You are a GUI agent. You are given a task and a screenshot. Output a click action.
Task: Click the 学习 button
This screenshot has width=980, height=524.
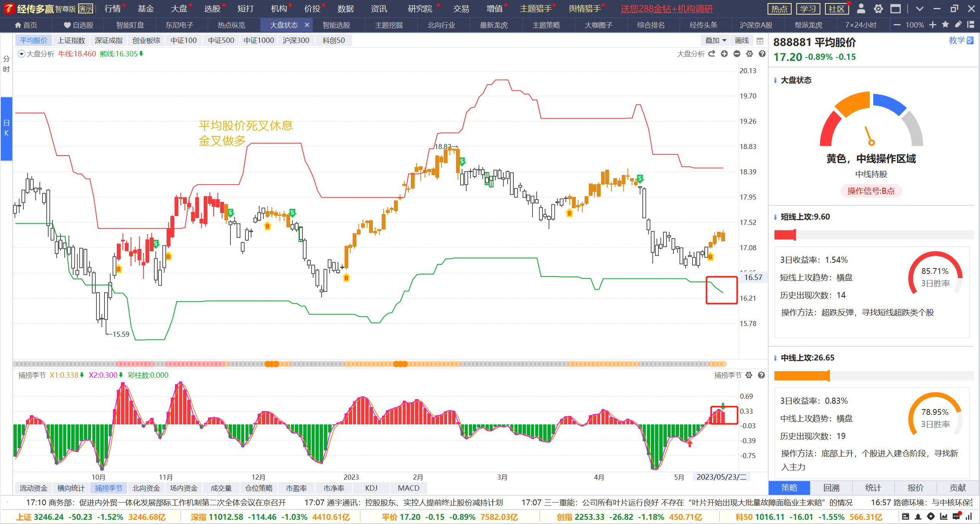tap(808, 8)
